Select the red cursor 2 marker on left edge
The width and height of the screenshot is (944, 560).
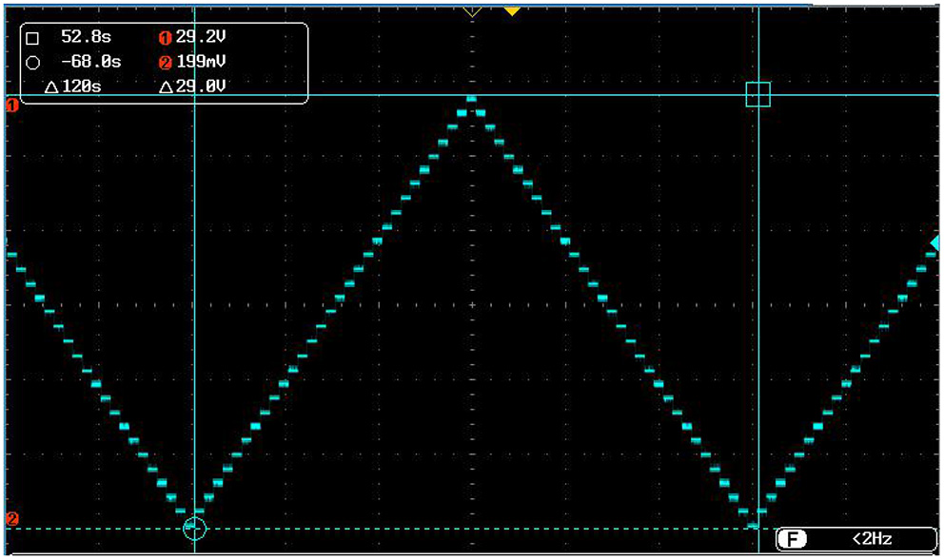click(12, 519)
